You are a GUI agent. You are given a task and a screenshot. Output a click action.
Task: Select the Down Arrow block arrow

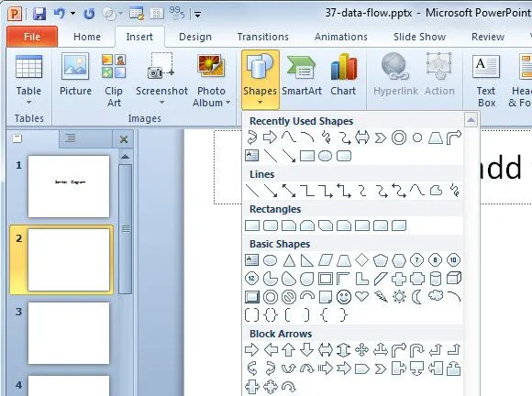(x=307, y=350)
